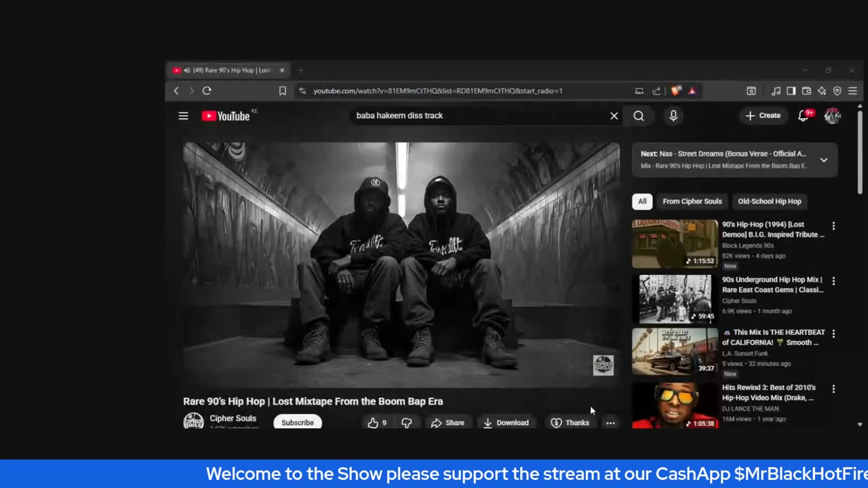Viewport: 868px width, 488px height.
Task: Click '90s Underground Hip Hop Mix' title text
Action: click(772, 285)
